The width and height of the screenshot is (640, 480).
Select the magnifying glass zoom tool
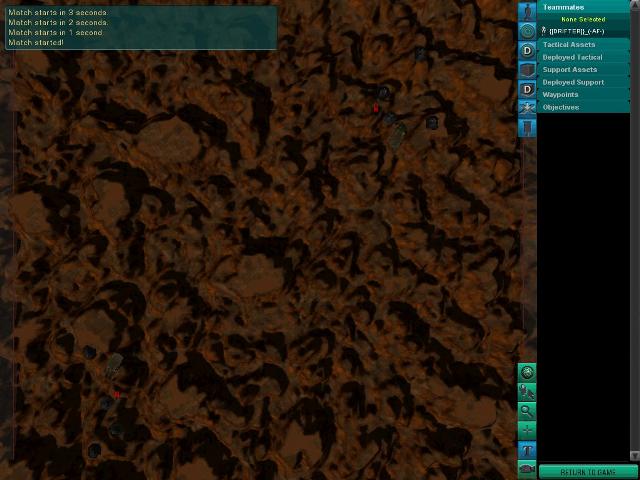tap(527, 411)
